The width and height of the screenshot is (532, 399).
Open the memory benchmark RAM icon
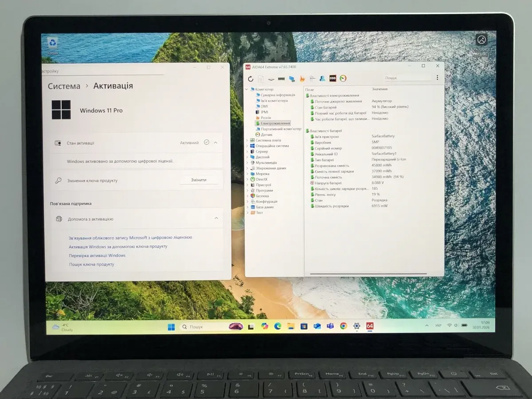[281, 79]
